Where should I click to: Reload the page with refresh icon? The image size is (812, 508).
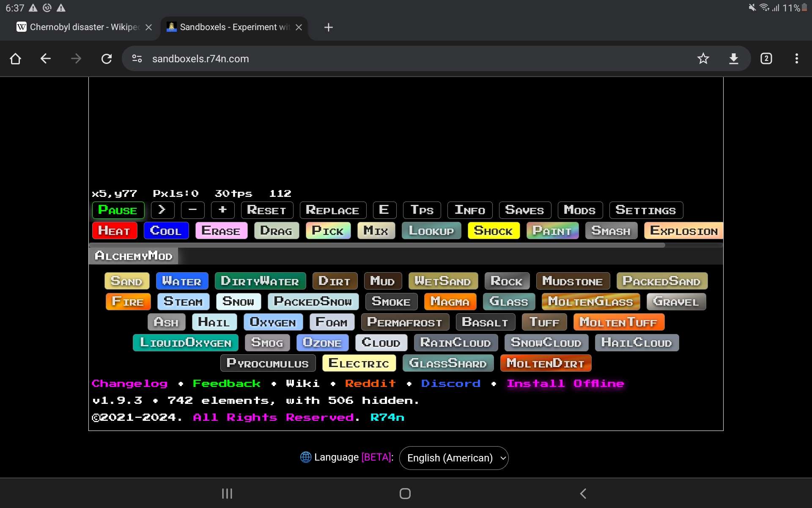coord(107,58)
